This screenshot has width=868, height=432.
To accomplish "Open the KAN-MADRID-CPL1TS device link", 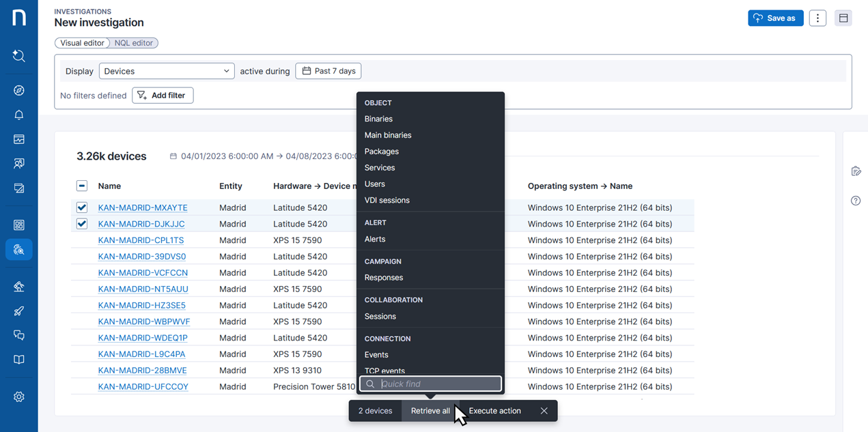I will click(x=141, y=240).
